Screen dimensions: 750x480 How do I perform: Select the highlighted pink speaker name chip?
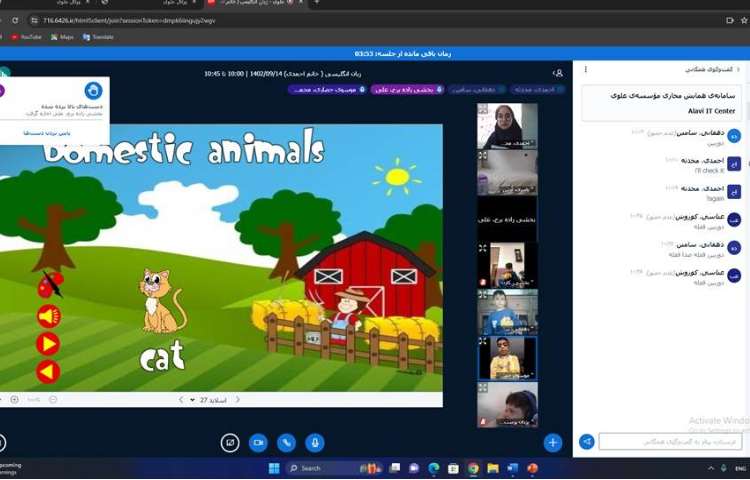pyautogui.click(x=404, y=89)
